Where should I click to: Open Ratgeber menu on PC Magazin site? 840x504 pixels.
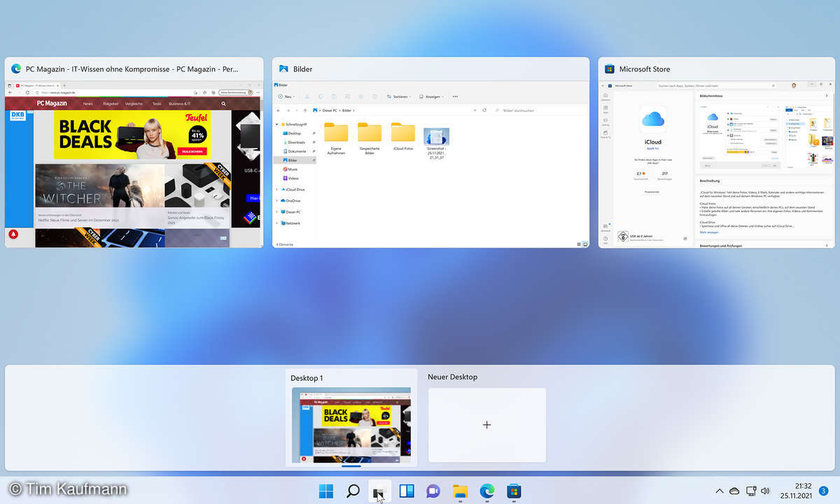click(x=111, y=104)
